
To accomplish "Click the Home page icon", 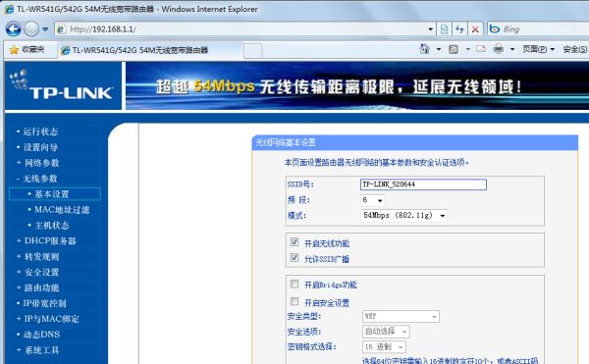I will [x=424, y=49].
